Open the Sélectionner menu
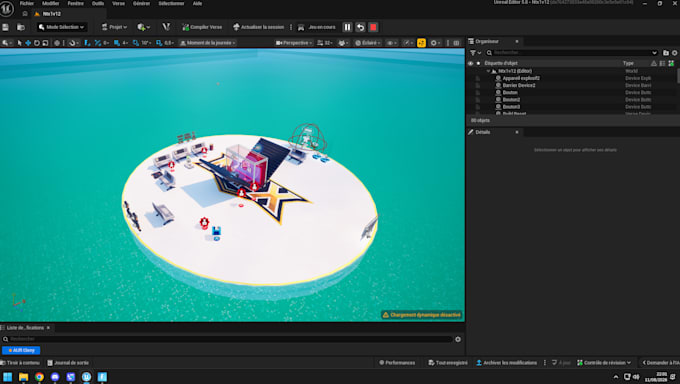Image resolution: width=680 pixels, height=384 pixels. pyautogui.click(x=171, y=3)
